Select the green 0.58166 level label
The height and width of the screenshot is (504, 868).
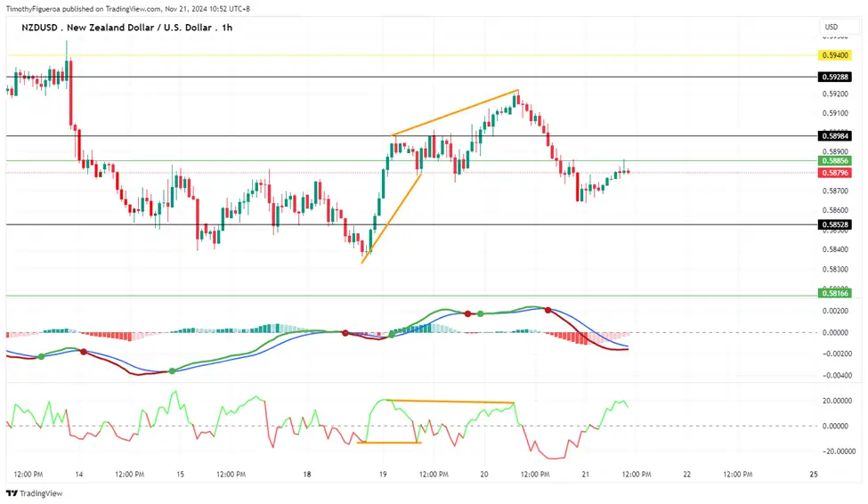(x=835, y=293)
